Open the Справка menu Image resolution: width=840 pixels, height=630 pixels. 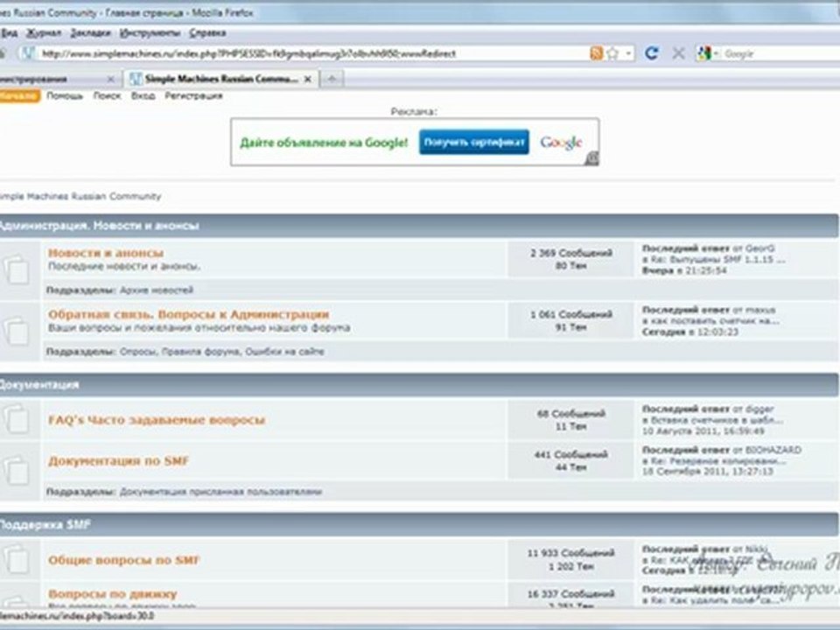coord(207,33)
